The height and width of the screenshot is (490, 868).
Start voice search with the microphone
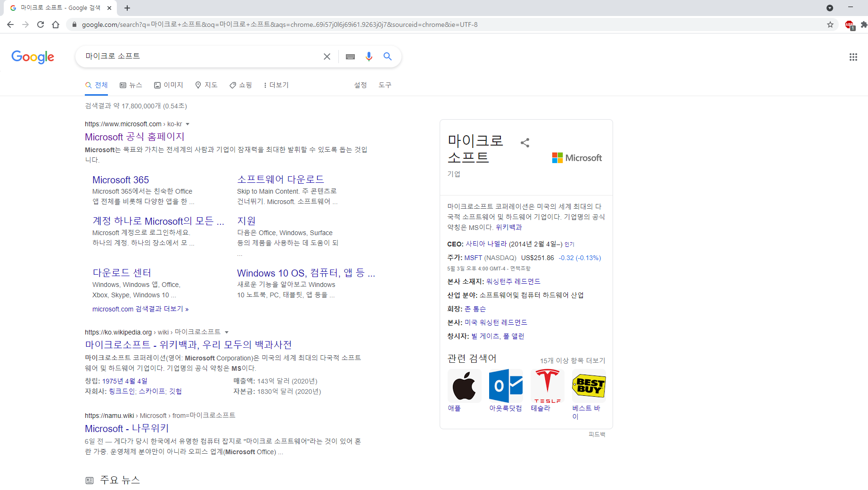(x=369, y=57)
